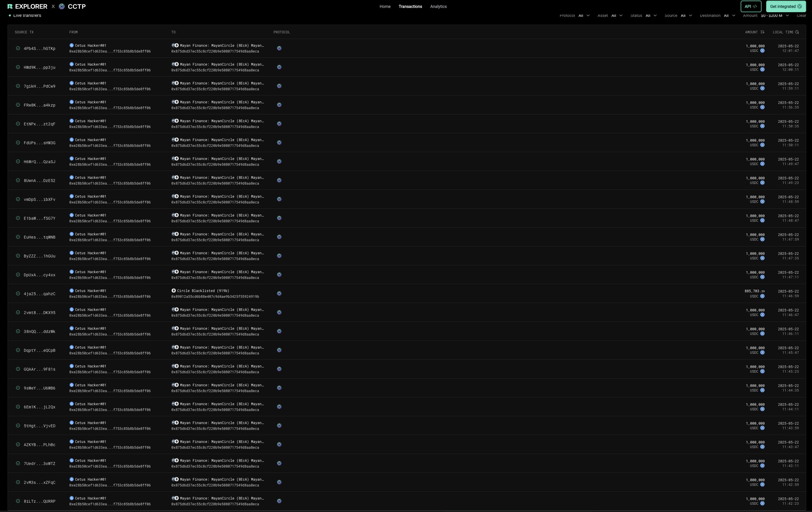Click status check icon for HWd9K...pp3ju
812x512 pixels.
(x=18, y=67)
